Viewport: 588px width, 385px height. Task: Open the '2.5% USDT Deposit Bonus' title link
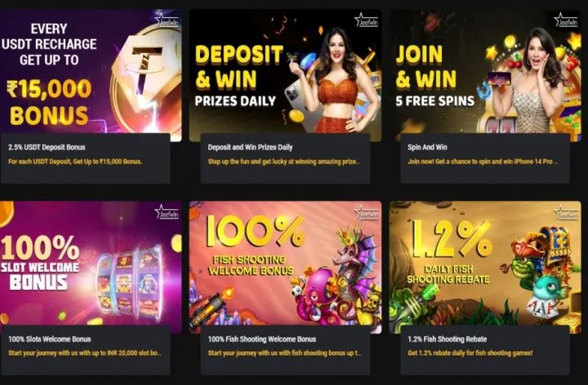tap(47, 147)
